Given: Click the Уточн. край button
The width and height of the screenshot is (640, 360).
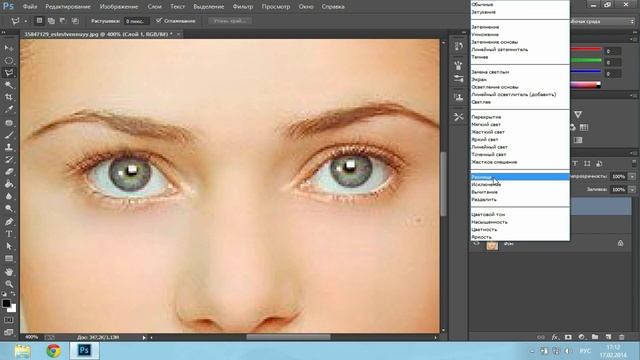Looking at the screenshot, I should pos(230,21).
